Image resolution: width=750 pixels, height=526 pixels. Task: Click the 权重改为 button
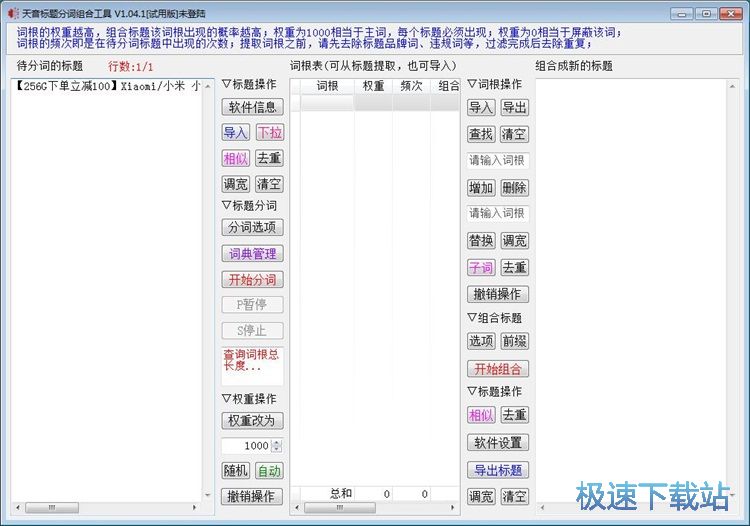point(252,421)
